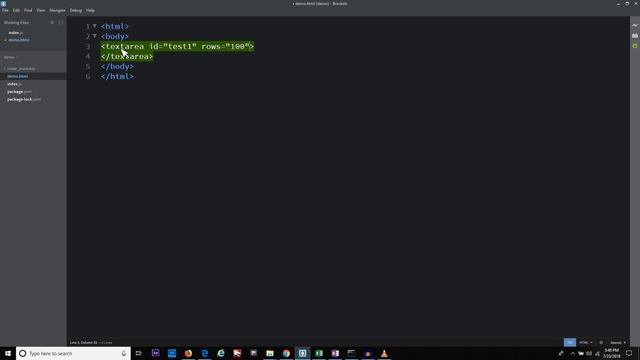The height and width of the screenshot is (360, 640).
Task: Open OneNote from the taskbar
Action: 335,353
